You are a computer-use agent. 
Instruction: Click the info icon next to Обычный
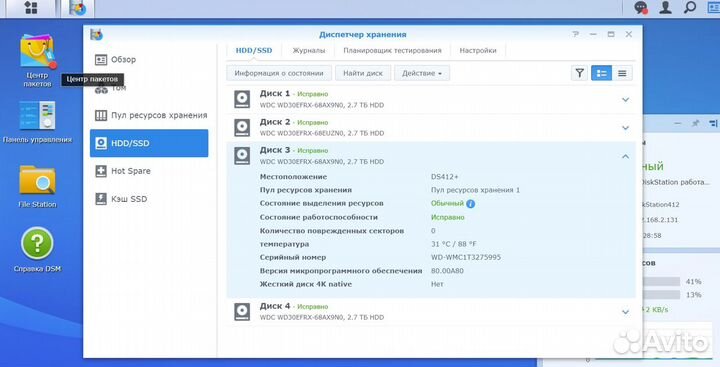471,204
